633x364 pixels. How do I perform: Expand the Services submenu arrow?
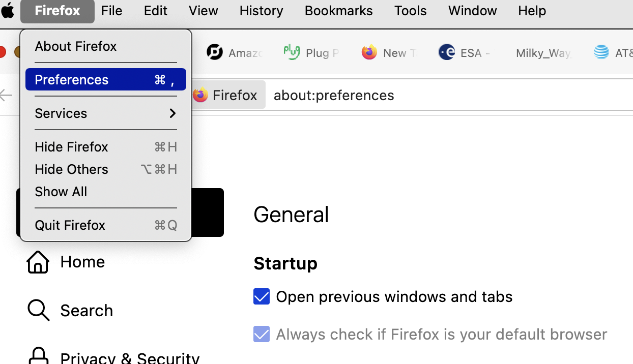click(x=172, y=113)
